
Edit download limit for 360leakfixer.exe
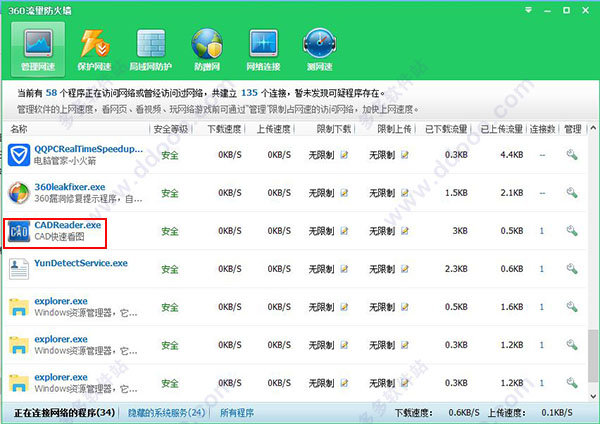point(344,193)
